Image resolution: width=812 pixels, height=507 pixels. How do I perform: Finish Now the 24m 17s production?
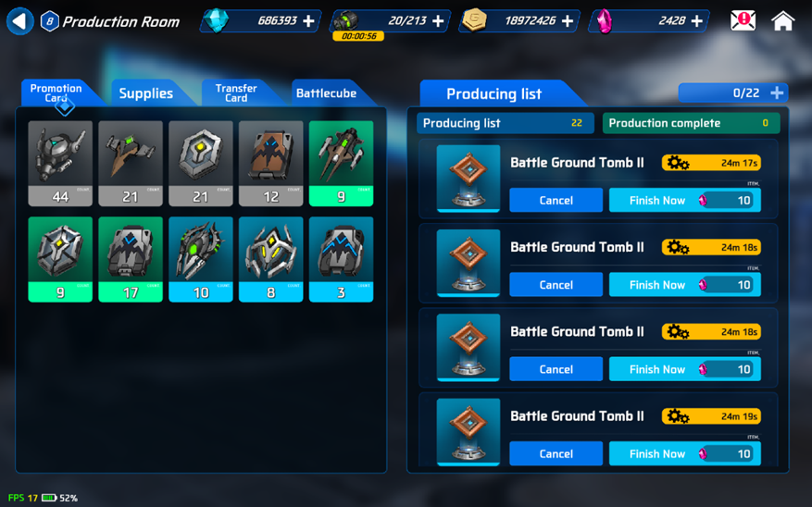[x=684, y=200]
